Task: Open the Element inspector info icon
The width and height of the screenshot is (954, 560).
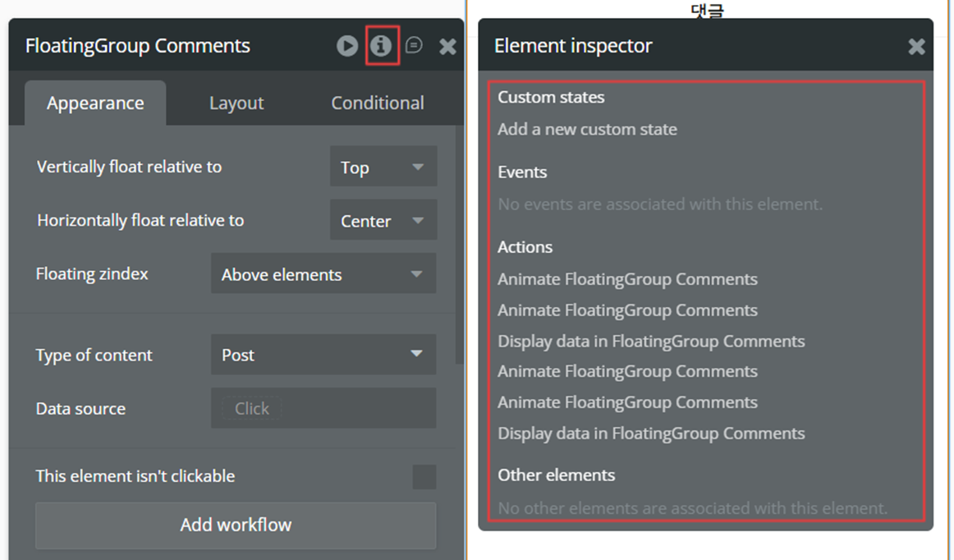Action: pyautogui.click(x=381, y=46)
